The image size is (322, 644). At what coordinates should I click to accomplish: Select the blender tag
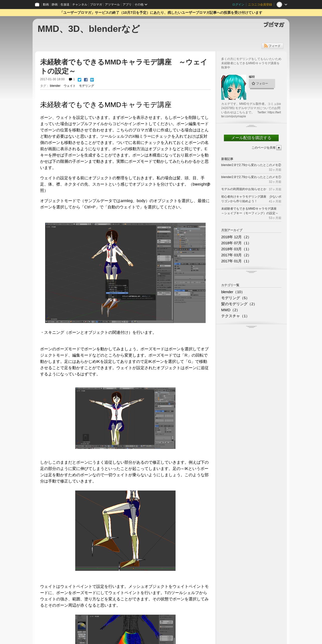coord(55,86)
